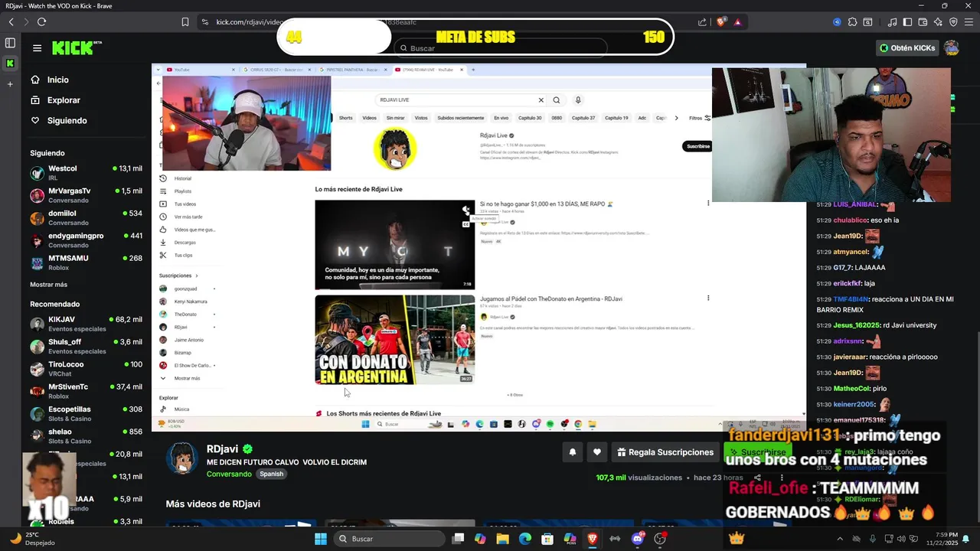Open Filtros in YouTube results
980x551 pixels.
coord(699,118)
